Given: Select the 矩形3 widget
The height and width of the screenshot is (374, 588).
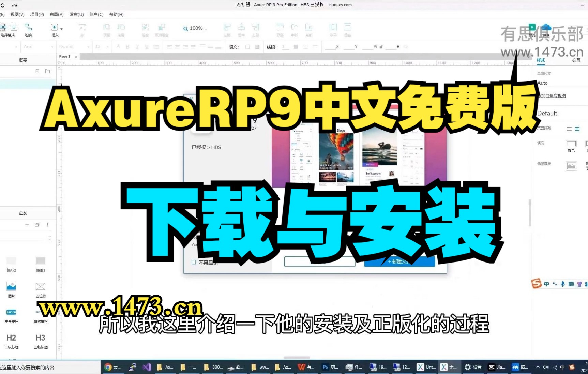Looking at the screenshot, I should [41, 264].
